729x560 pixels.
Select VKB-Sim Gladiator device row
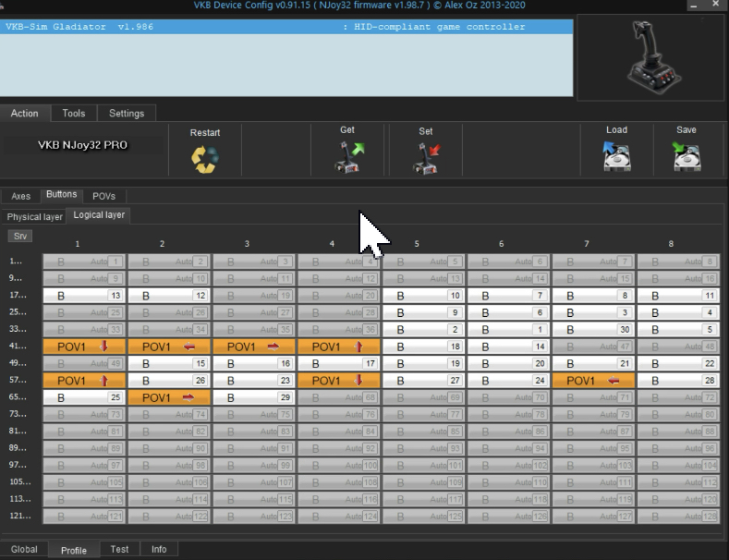[286, 27]
